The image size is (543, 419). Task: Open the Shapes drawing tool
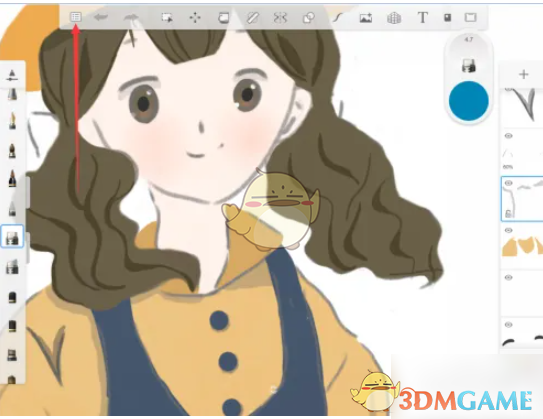[x=308, y=17]
